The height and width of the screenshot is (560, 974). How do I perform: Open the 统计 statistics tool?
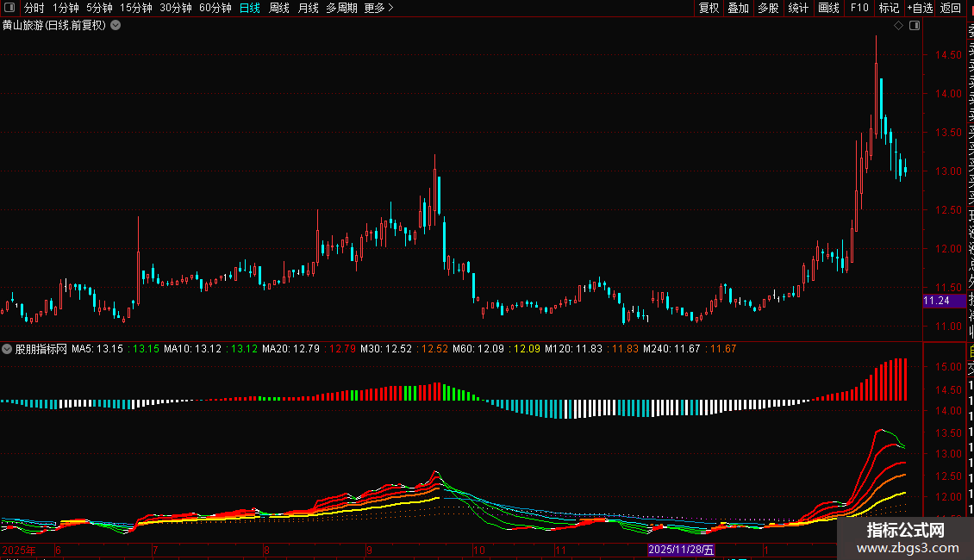tap(799, 8)
